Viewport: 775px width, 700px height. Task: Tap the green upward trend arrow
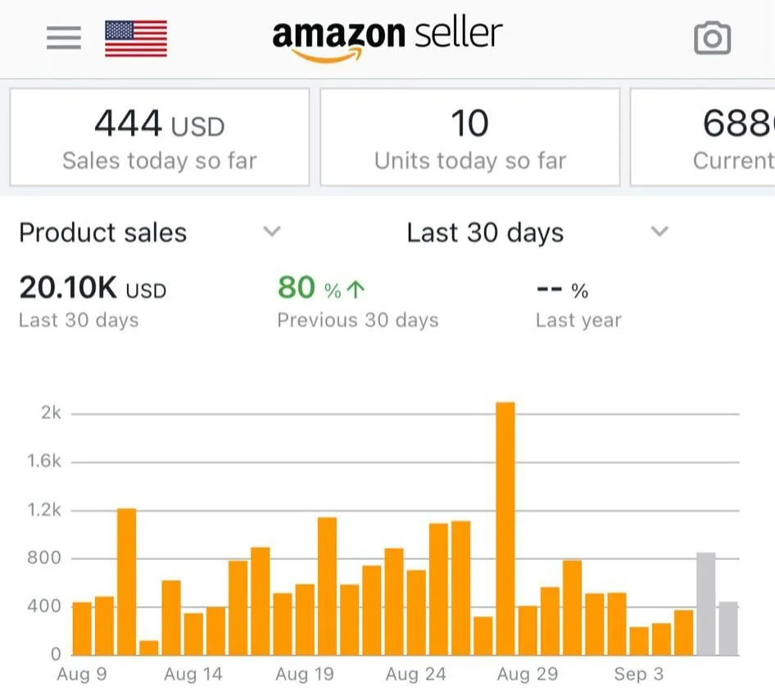click(x=357, y=290)
